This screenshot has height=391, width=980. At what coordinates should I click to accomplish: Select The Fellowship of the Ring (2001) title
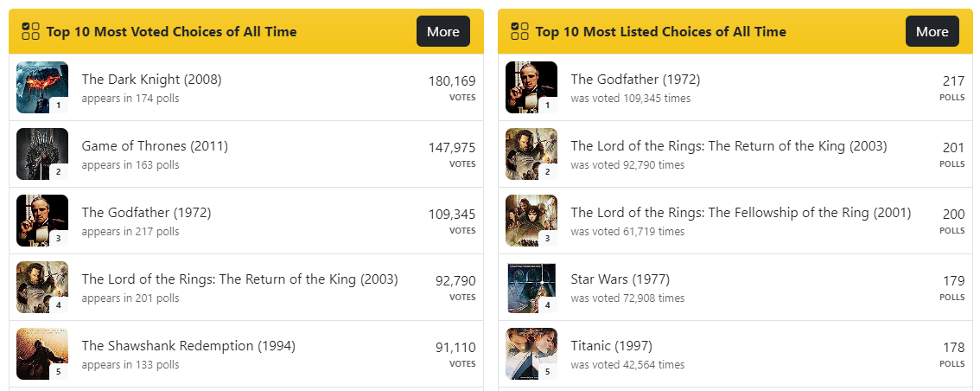click(741, 213)
